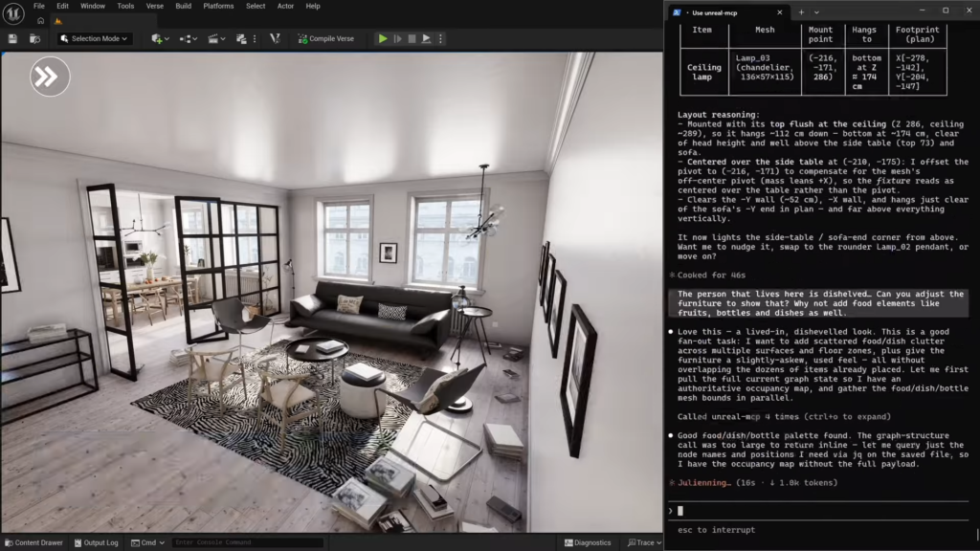Open the Verse menu
Viewport: 980px width, 551px height.
[154, 7]
